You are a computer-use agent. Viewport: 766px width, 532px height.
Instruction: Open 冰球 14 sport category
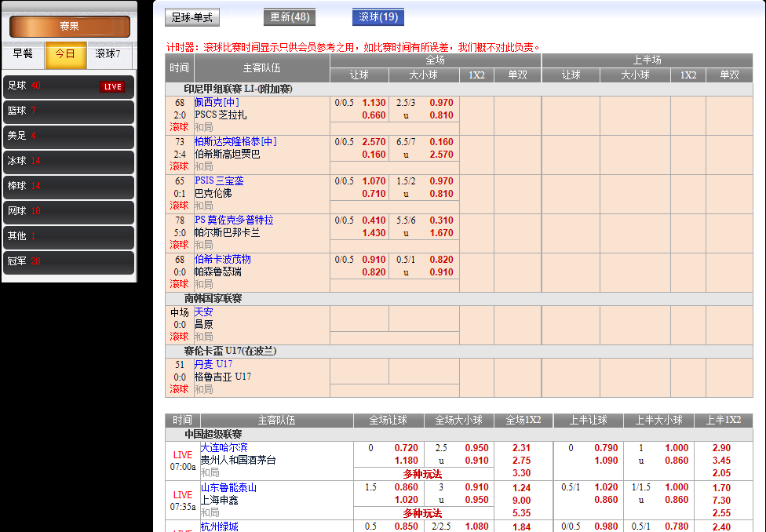click(68, 161)
